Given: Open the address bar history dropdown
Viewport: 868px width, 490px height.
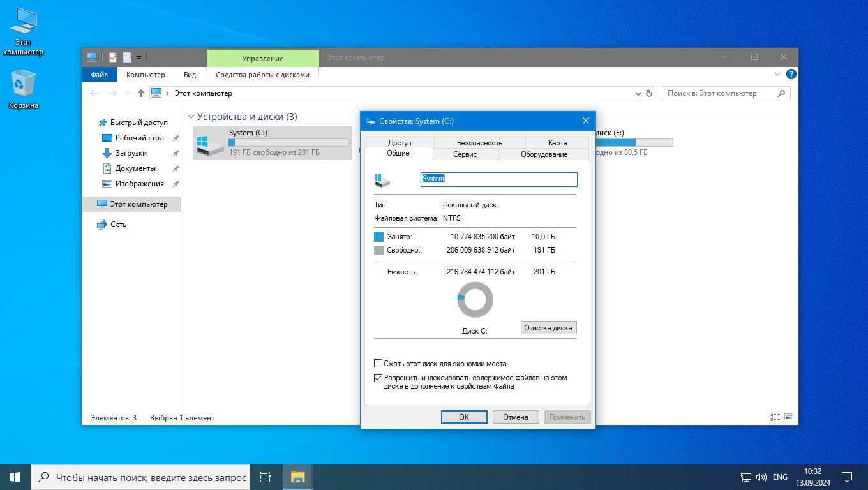Looking at the screenshot, I should (x=638, y=94).
